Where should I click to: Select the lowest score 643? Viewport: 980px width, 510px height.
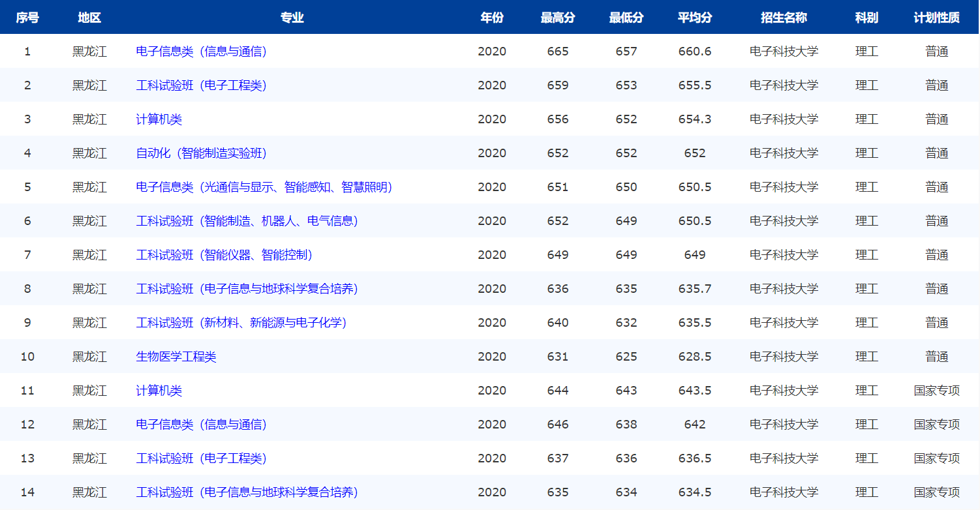coord(626,390)
